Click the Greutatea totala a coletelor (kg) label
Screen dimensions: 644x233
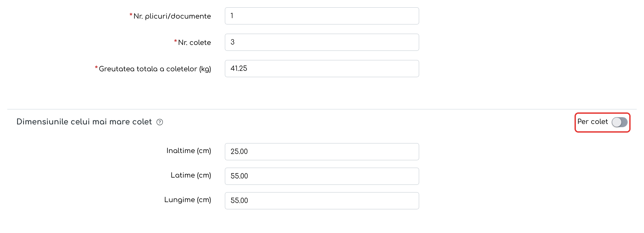coord(155,69)
